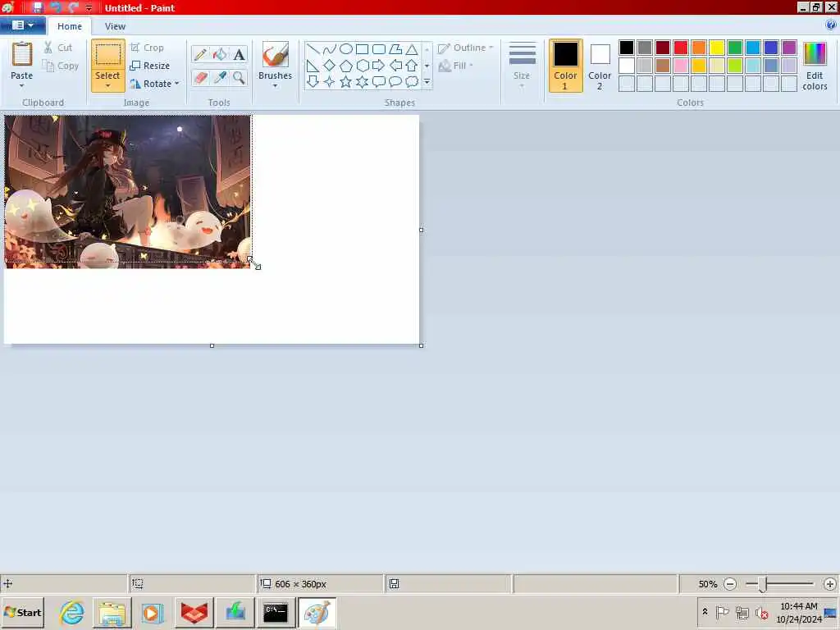The image size is (840, 630).
Task: Choose the Line shape
Action: (x=313, y=49)
